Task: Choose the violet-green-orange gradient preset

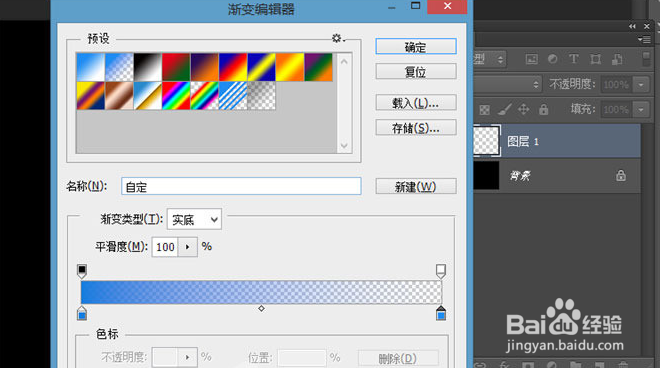Action: [318, 67]
